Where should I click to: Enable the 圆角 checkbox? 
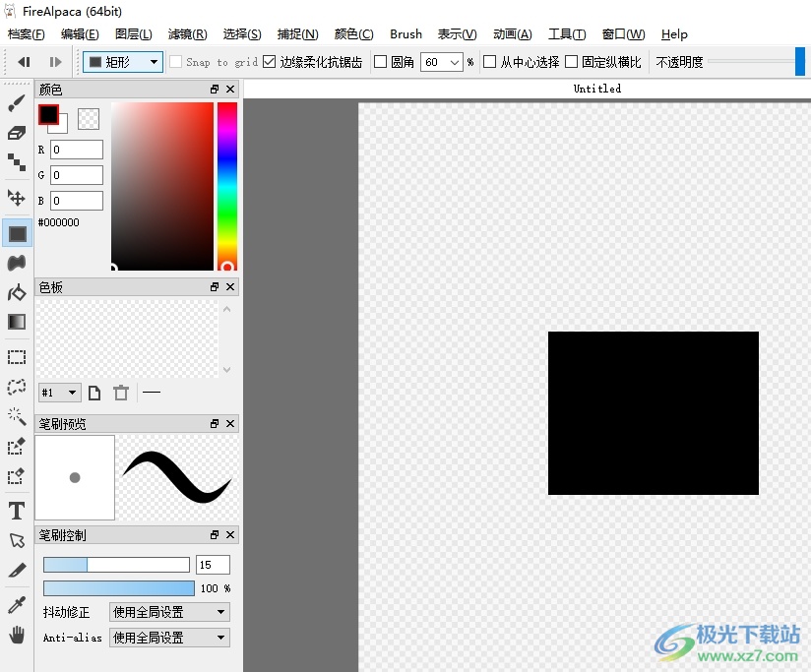click(x=381, y=62)
